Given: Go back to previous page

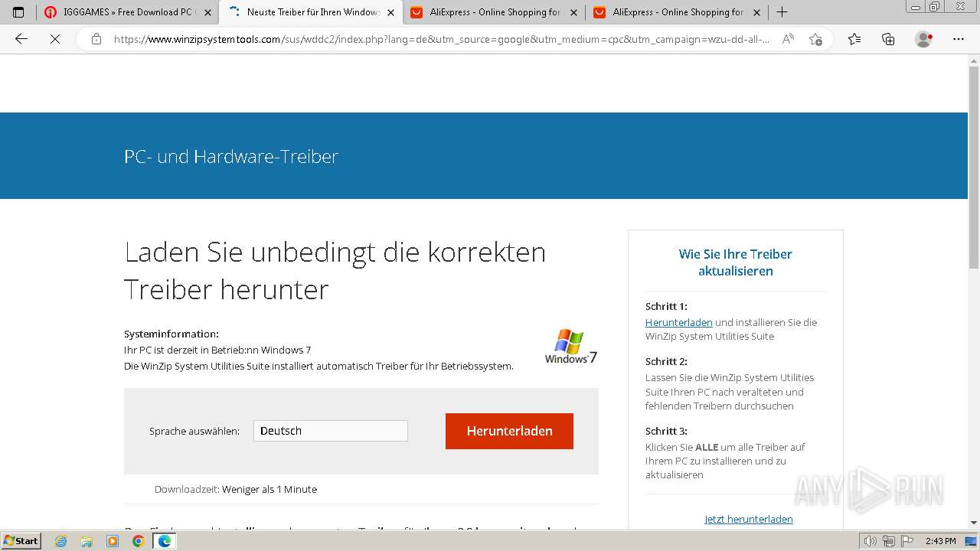Looking at the screenshot, I should 21,39.
